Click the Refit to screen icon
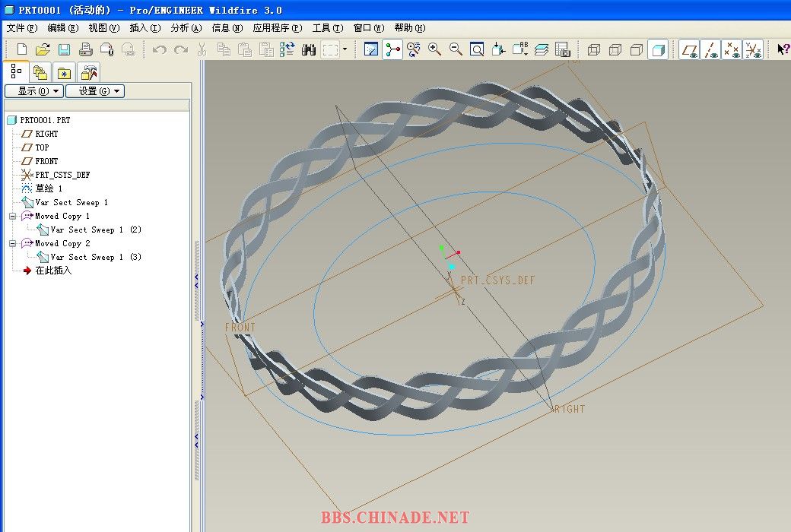 tap(477, 49)
